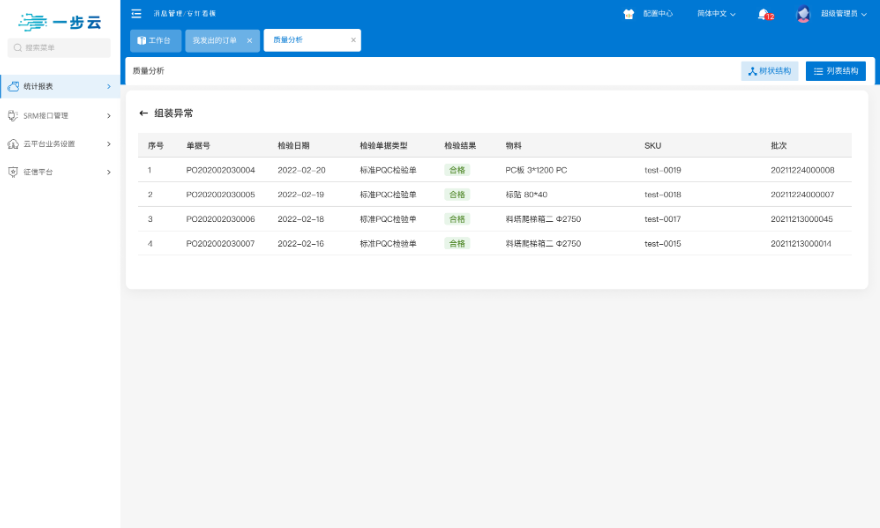Switch to the 工作台 tab
Screen dimensions: 880x528
[x=155, y=40]
